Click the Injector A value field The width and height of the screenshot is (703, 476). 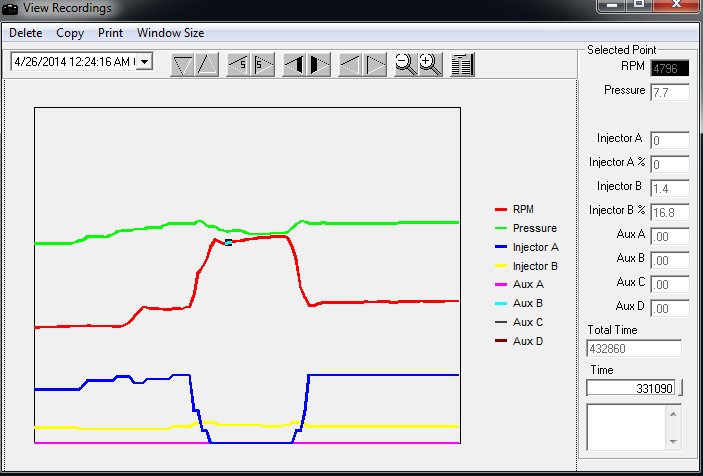tap(670, 140)
